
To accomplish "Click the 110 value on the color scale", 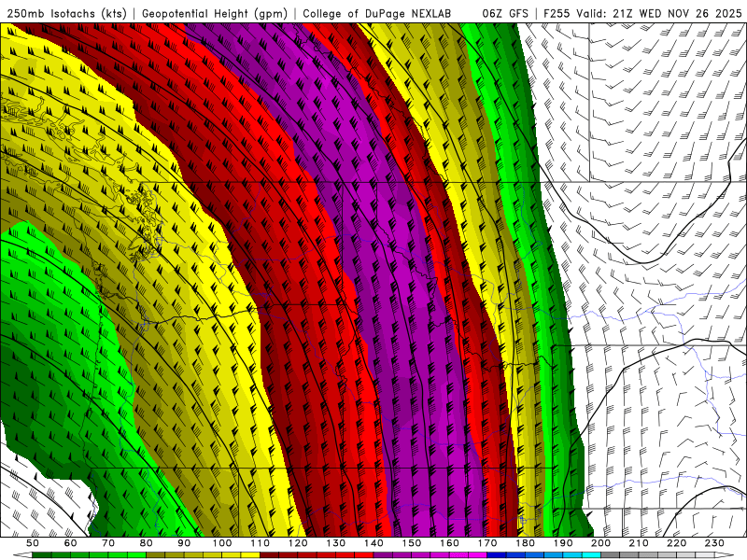I will click(x=260, y=543).
